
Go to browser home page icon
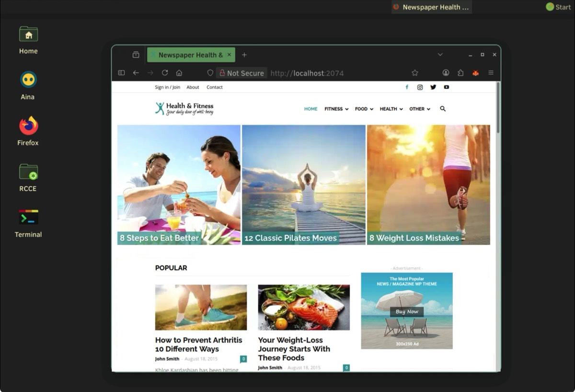[x=179, y=73]
